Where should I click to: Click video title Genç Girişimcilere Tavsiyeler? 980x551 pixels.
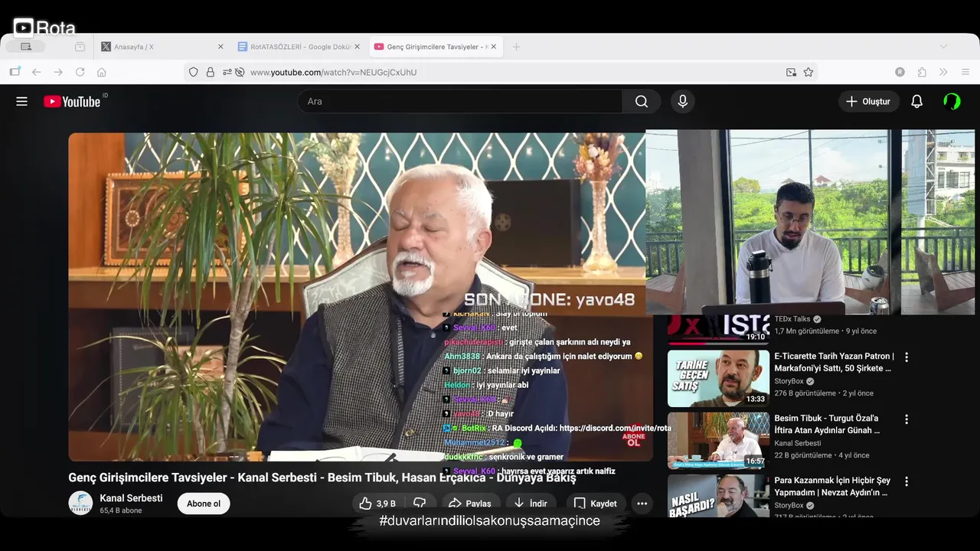(x=322, y=478)
